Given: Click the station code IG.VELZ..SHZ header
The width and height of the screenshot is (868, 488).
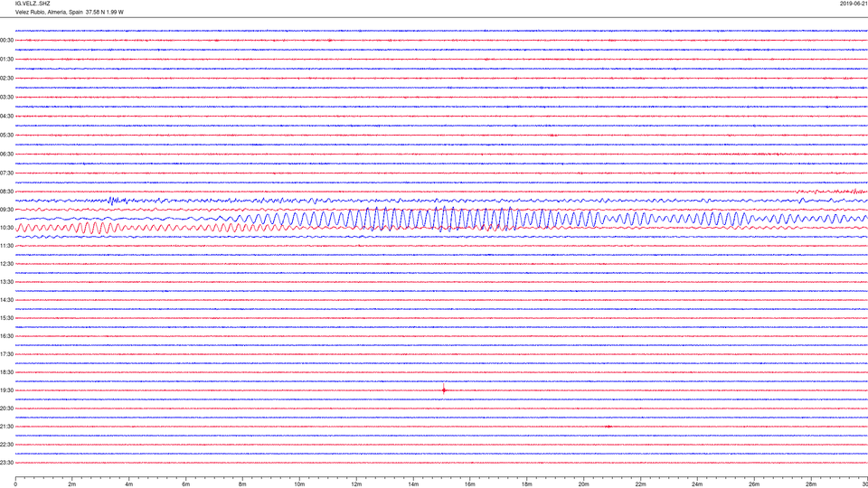Looking at the screenshot, I should tap(33, 4).
